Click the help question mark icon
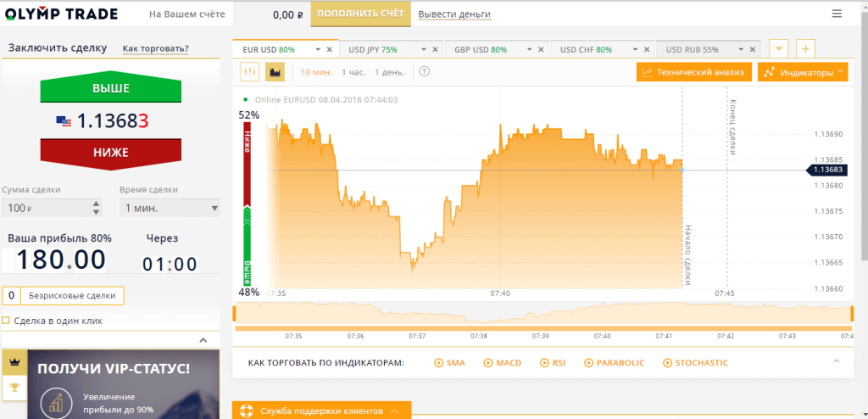Image resolution: width=868 pixels, height=419 pixels. pyautogui.click(x=425, y=71)
